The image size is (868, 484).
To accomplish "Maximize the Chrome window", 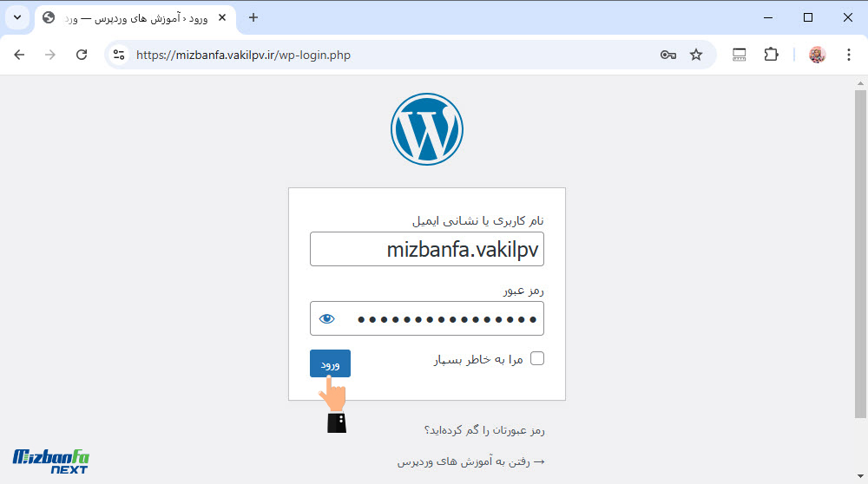I will (x=807, y=17).
